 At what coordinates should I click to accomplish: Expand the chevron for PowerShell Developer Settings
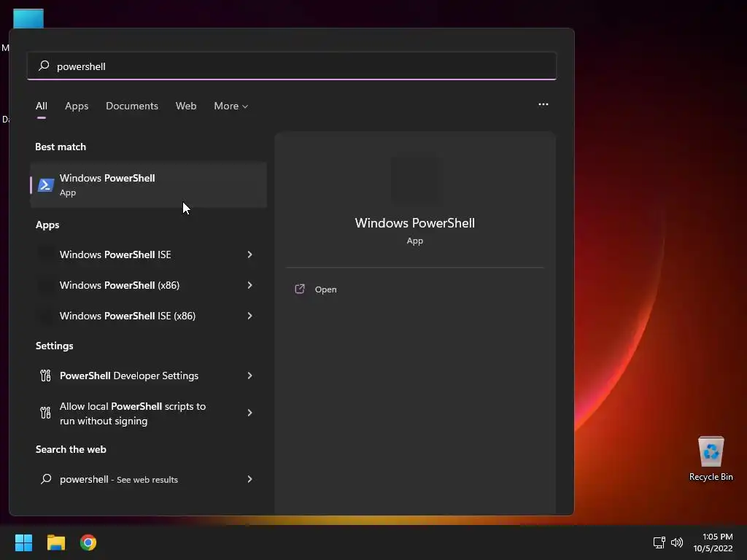pos(249,376)
